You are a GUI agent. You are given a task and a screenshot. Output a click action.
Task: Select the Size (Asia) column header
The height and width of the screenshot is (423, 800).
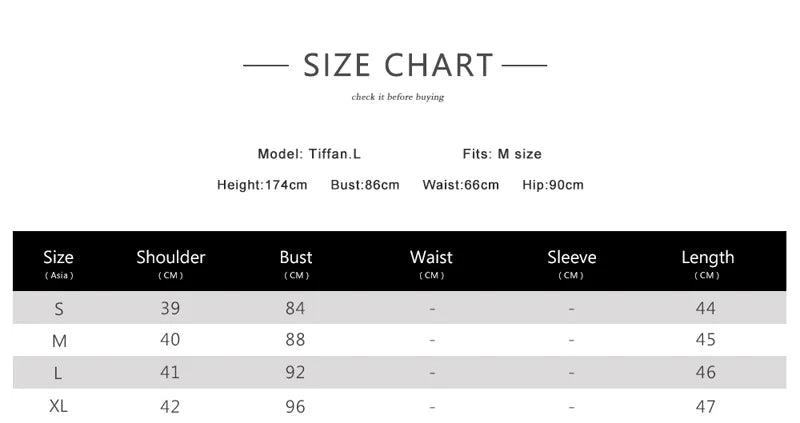(x=59, y=263)
